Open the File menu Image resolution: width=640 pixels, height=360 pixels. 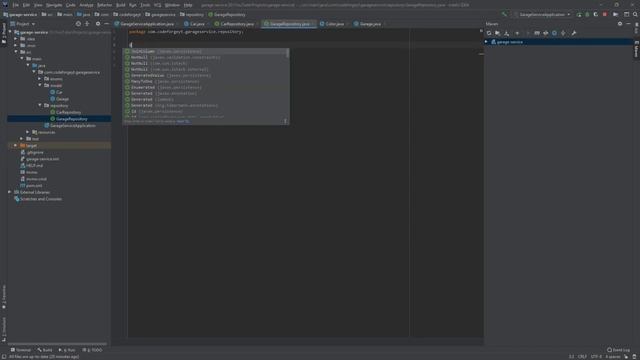(16, 5)
